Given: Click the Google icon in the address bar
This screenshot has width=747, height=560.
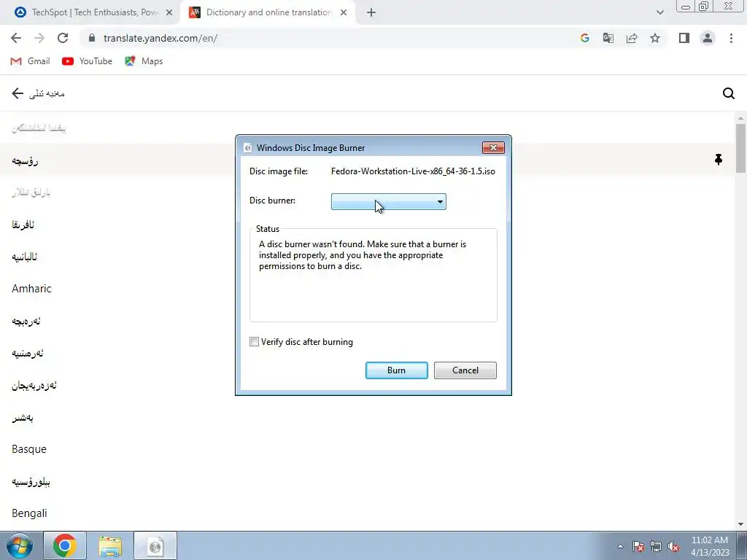Looking at the screenshot, I should (x=584, y=38).
